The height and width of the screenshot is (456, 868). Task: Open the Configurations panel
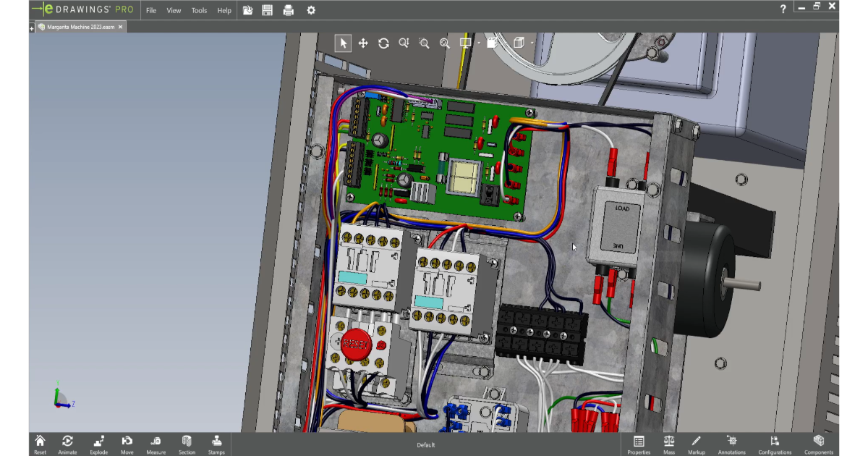click(x=774, y=443)
